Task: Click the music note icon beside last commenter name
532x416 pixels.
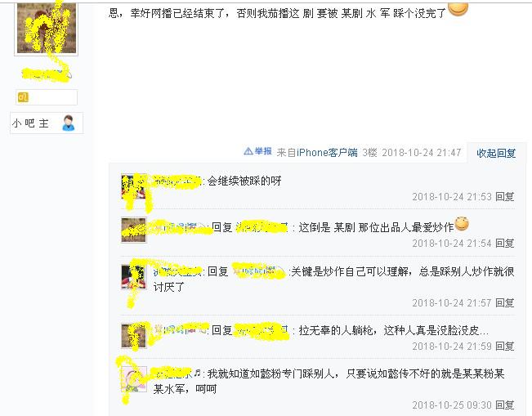Action: (x=198, y=373)
